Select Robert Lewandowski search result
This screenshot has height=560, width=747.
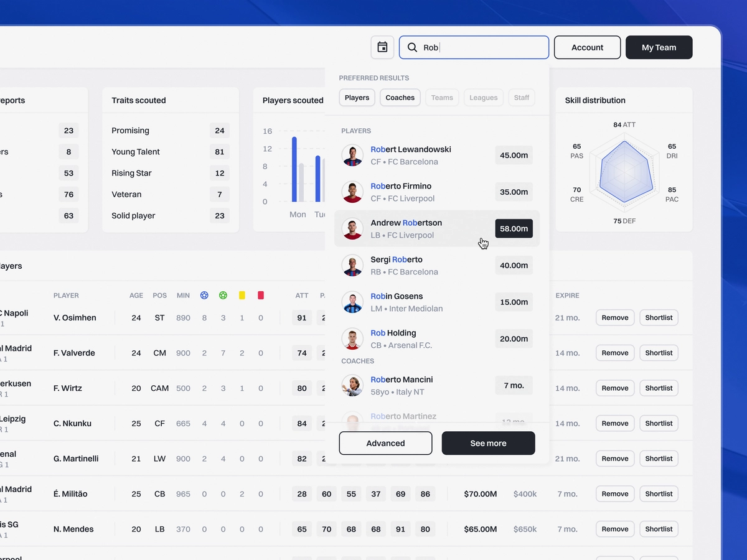(437, 156)
